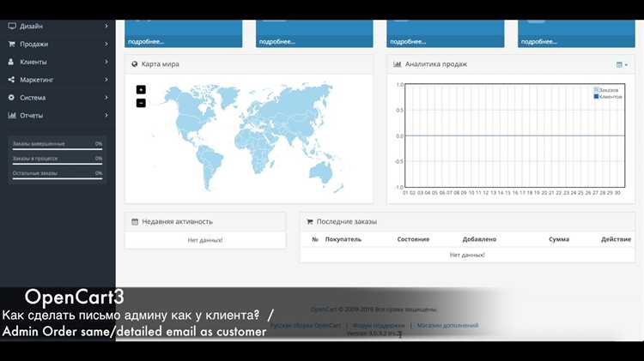Click подробнее link on the first tile
Viewport: 644px width, 361px height.
click(x=146, y=41)
